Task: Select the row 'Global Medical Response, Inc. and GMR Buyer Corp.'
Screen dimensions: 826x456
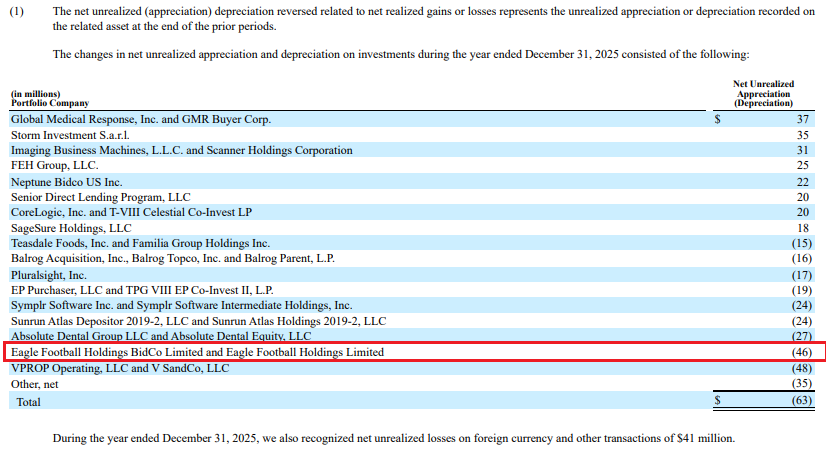Action: pos(412,120)
